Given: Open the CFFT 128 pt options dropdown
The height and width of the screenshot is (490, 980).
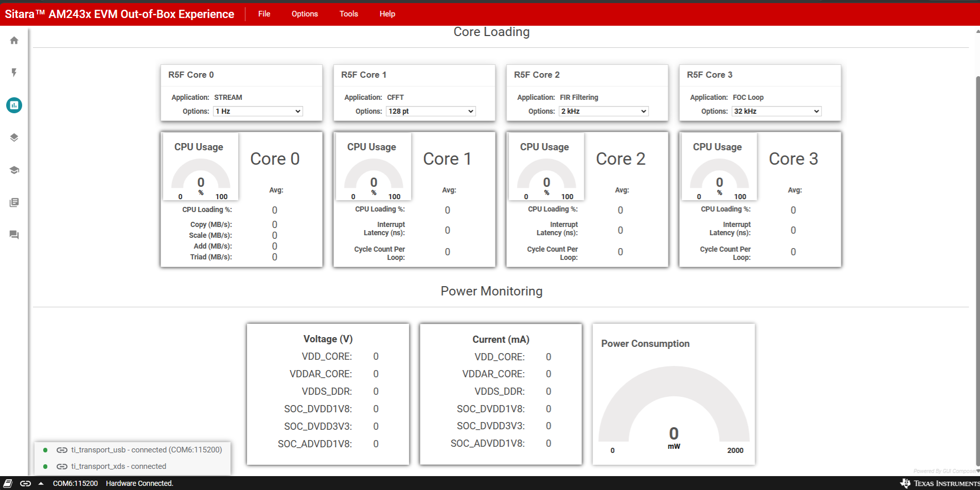Looking at the screenshot, I should tap(431, 111).
